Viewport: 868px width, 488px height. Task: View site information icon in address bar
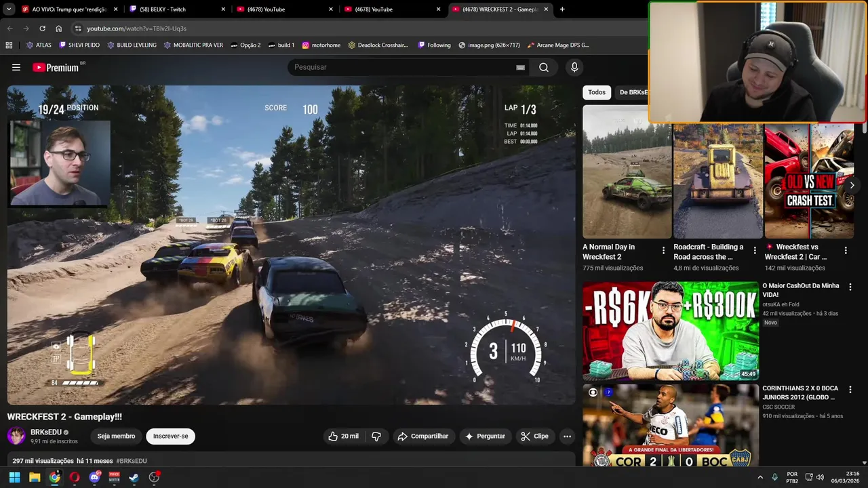tap(78, 28)
